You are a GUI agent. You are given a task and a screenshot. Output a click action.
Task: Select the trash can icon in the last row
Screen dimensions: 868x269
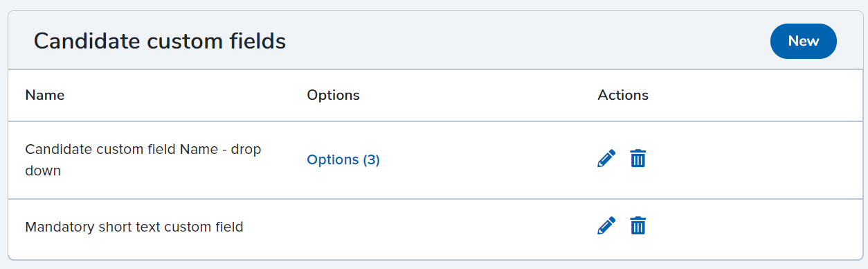pos(638,226)
